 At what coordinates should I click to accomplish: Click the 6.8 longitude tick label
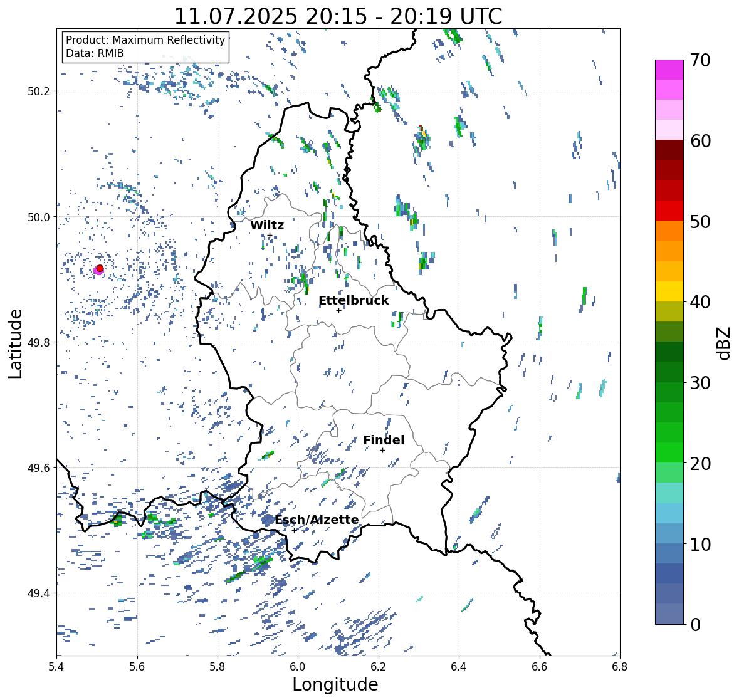(x=620, y=667)
